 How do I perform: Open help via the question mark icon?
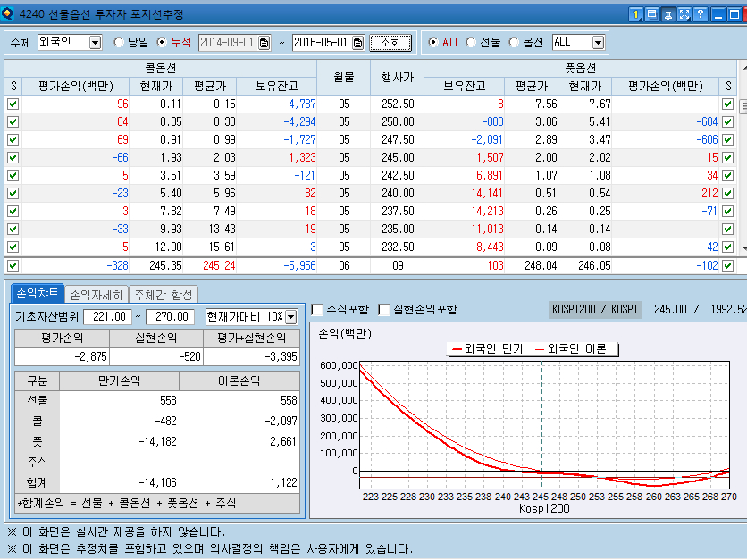tap(700, 13)
